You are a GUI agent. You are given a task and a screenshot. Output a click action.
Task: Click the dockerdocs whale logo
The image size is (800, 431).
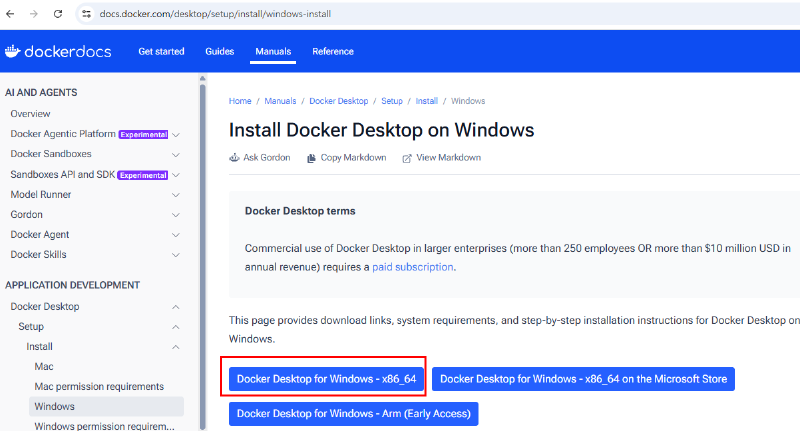(12, 51)
